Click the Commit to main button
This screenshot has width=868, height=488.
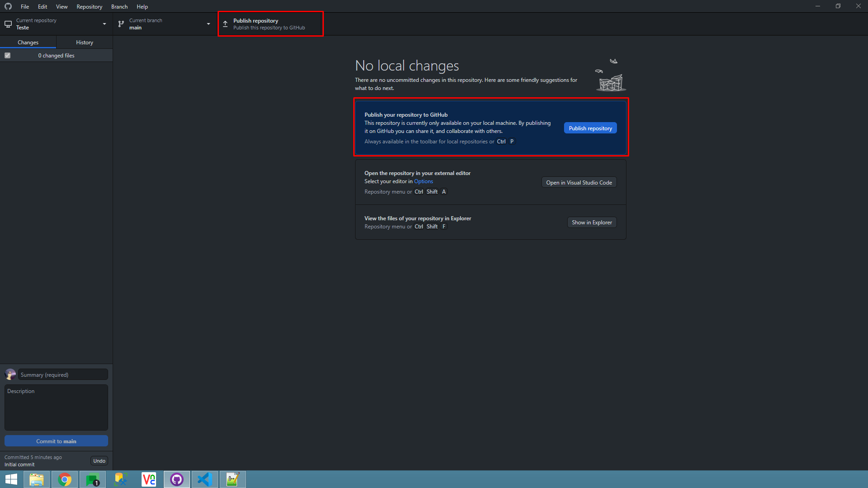tap(56, 441)
